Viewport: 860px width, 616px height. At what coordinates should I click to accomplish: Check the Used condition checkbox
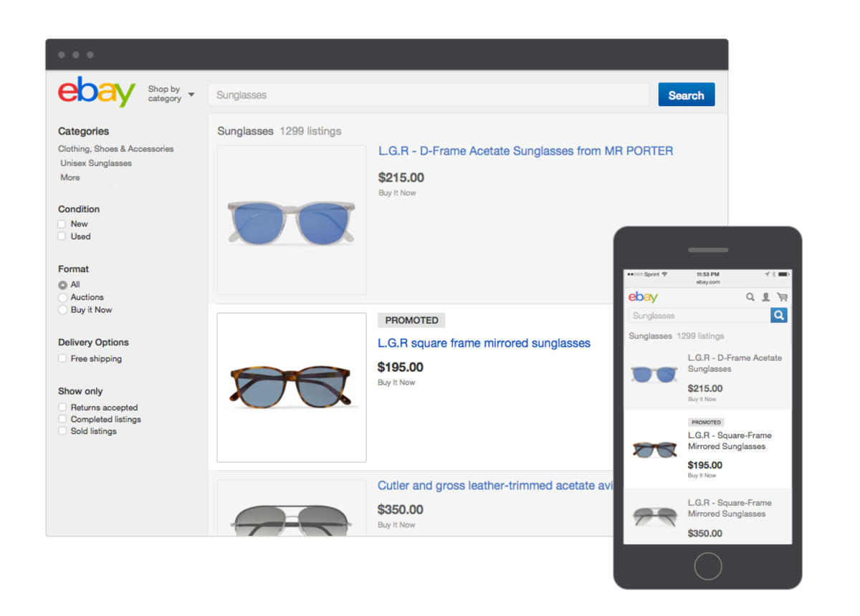[62, 236]
